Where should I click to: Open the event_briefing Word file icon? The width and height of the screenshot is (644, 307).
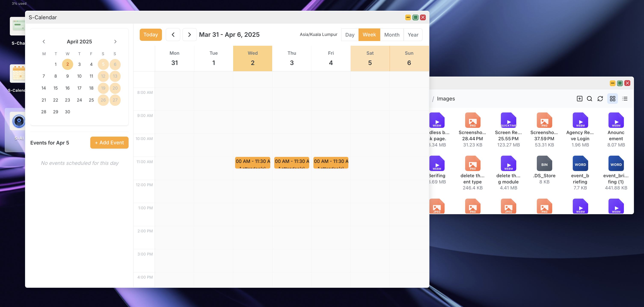(580, 164)
